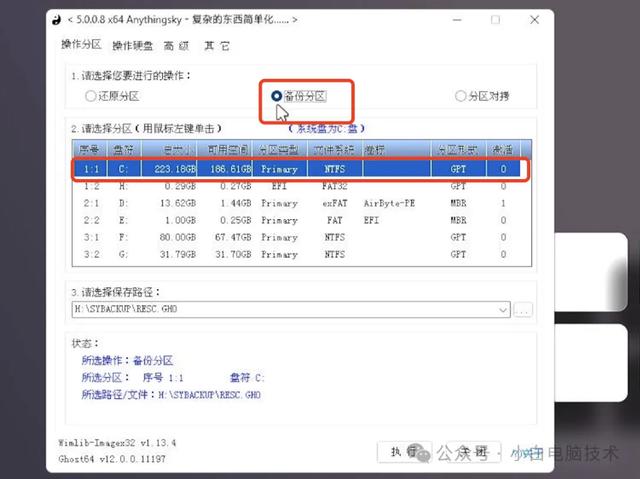Maximize the Anythingsky window

pos(495,20)
